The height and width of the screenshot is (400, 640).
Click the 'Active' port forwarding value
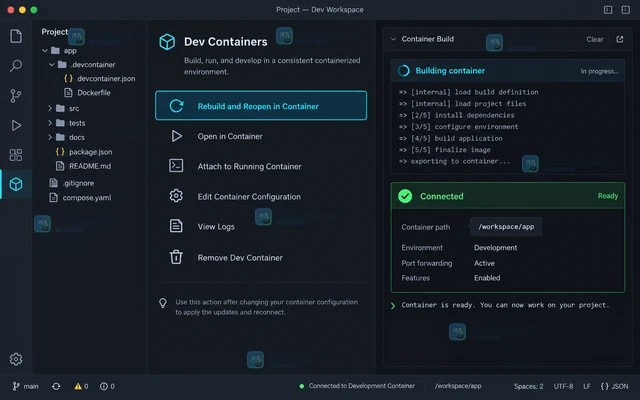coord(484,263)
